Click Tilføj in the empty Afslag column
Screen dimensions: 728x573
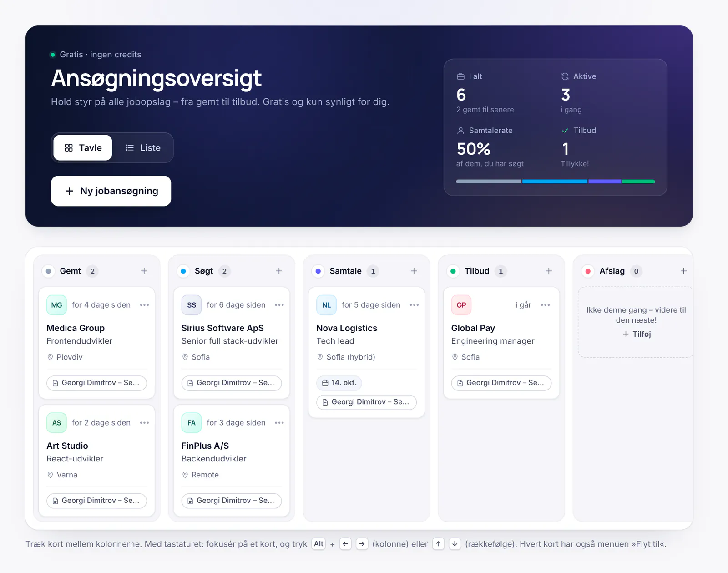[x=637, y=334]
